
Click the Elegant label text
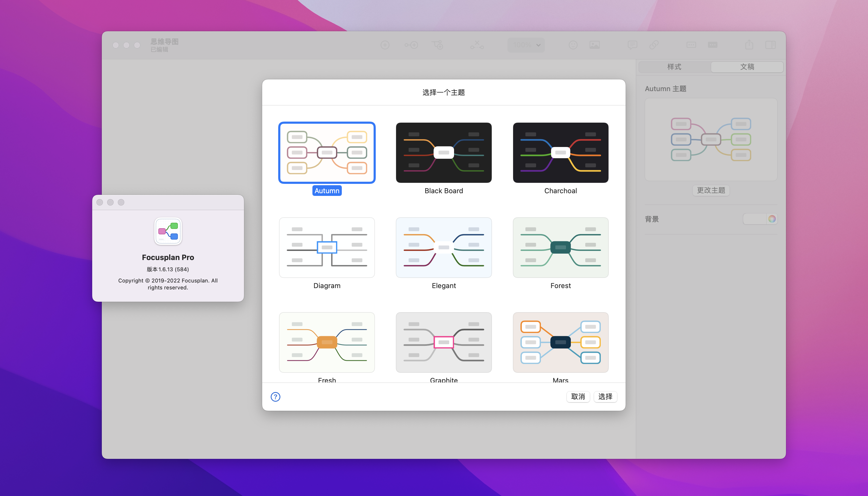pyautogui.click(x=444, y=285)
